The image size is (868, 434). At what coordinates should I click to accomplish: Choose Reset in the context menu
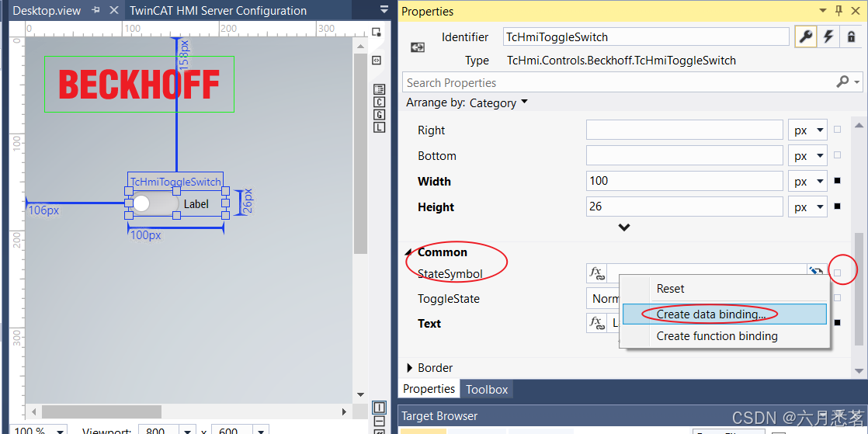[725, 289]
